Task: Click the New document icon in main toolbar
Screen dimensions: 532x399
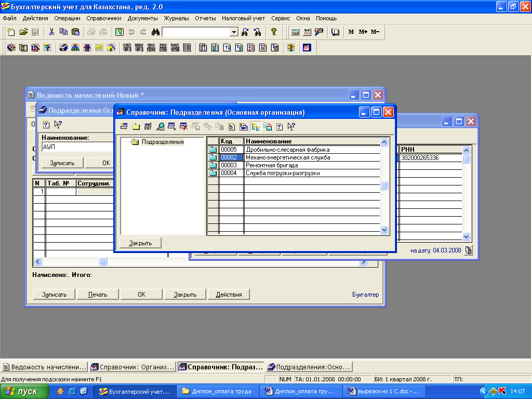Action: tap(11, 32)
